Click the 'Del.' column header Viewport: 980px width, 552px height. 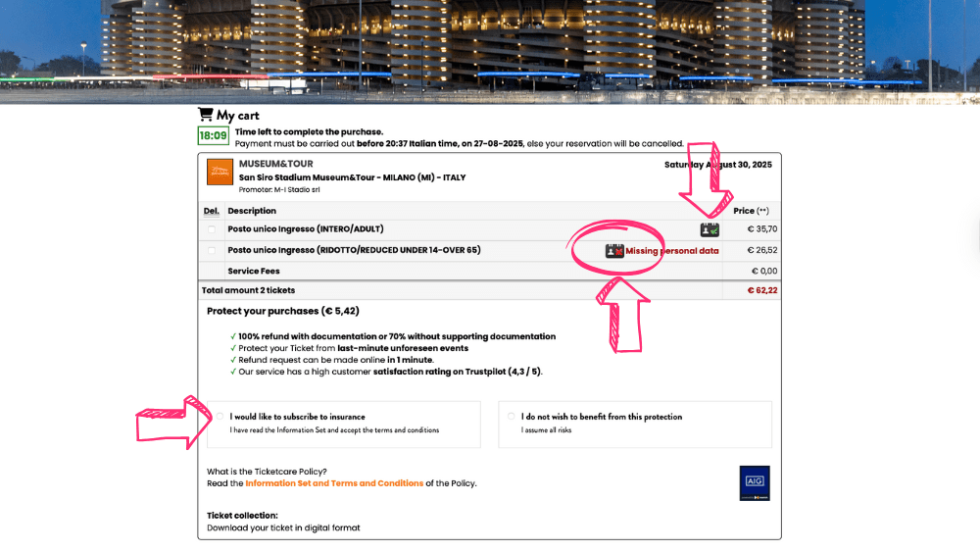point(212,211)
